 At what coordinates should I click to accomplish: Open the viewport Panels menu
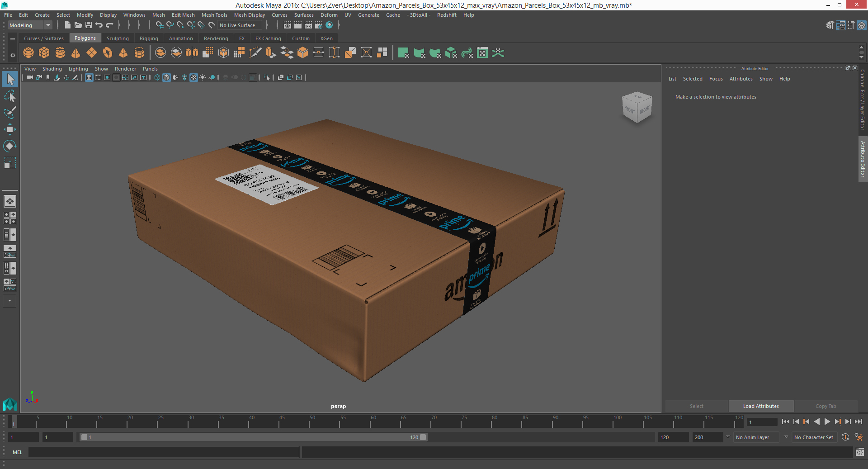pyautogui.click(x=150, y=69)
